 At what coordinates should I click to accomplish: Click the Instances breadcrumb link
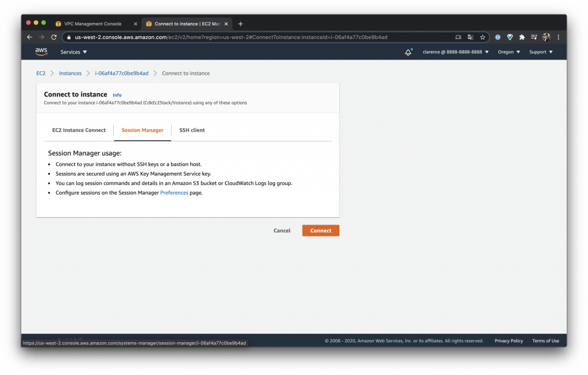[70, 73]
